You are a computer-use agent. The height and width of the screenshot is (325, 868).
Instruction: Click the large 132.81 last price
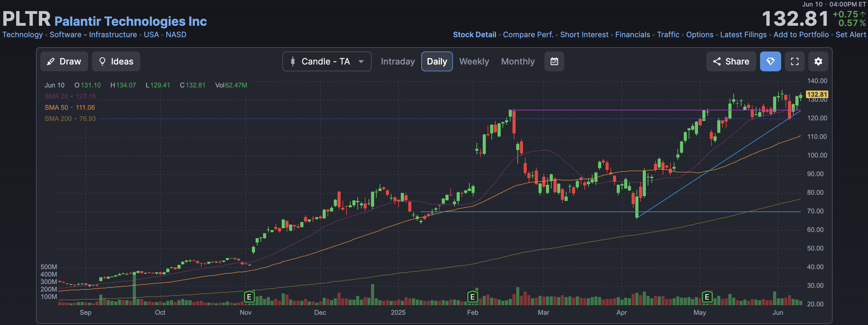click(x=795, y=19)
